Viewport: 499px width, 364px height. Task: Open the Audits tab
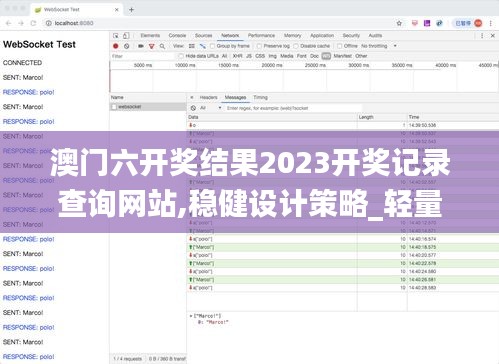click(x=375, y=35)
